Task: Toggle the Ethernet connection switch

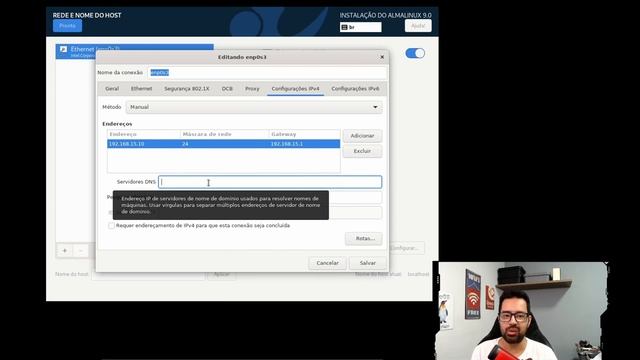Action: pyautogui.click(x=415, y=53)
